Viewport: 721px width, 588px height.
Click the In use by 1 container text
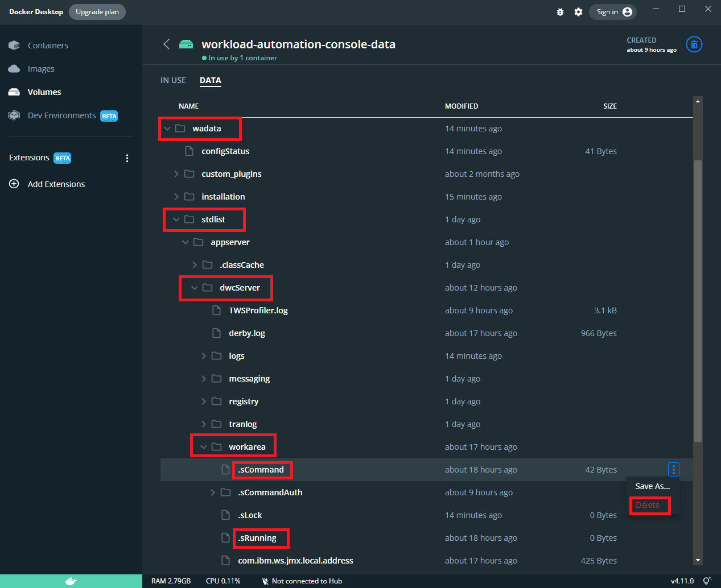(242, 58)
